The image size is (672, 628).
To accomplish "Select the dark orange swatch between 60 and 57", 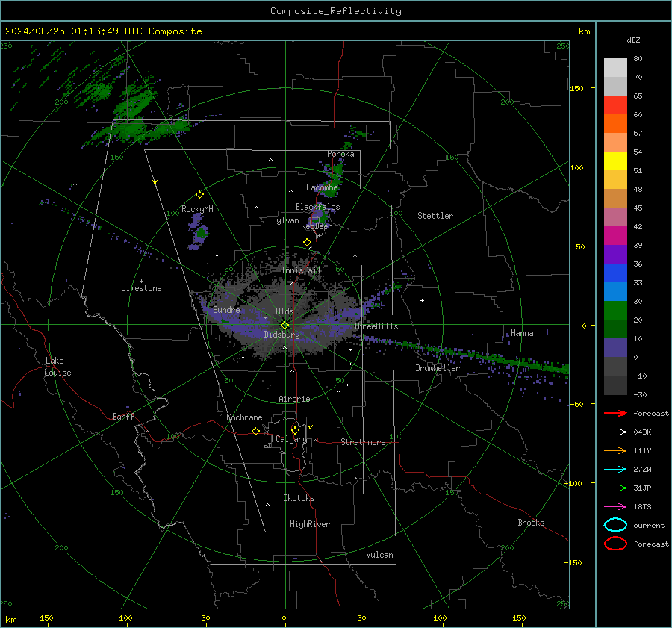I will tap(615, 123).
